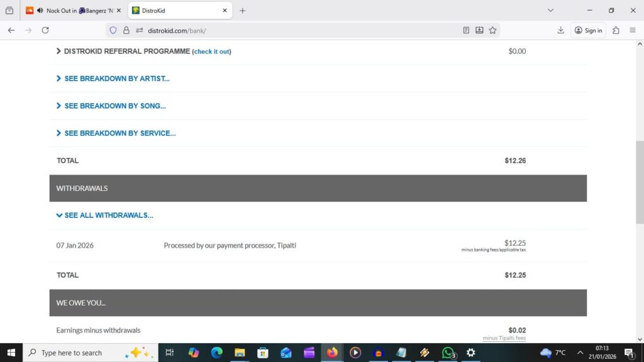Open WhatsApp from the taskbar
The width and height of the screenshot is (644, 362).
coord(448,353)
